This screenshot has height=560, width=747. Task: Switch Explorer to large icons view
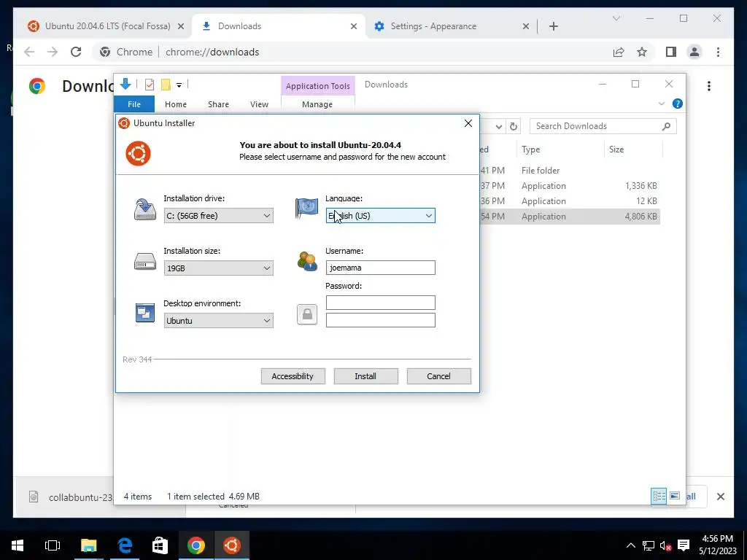coord(675,496)
